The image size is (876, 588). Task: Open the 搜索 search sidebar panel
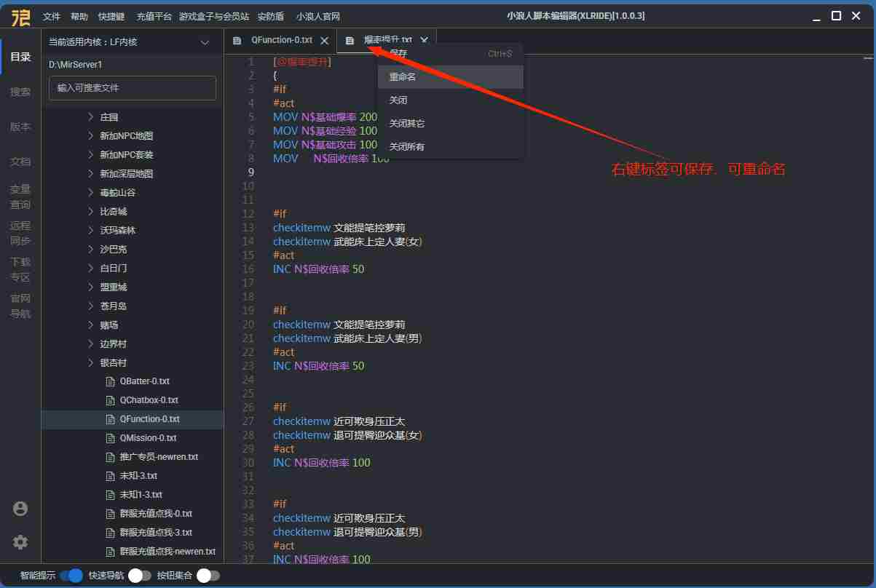tap(20, 92)
